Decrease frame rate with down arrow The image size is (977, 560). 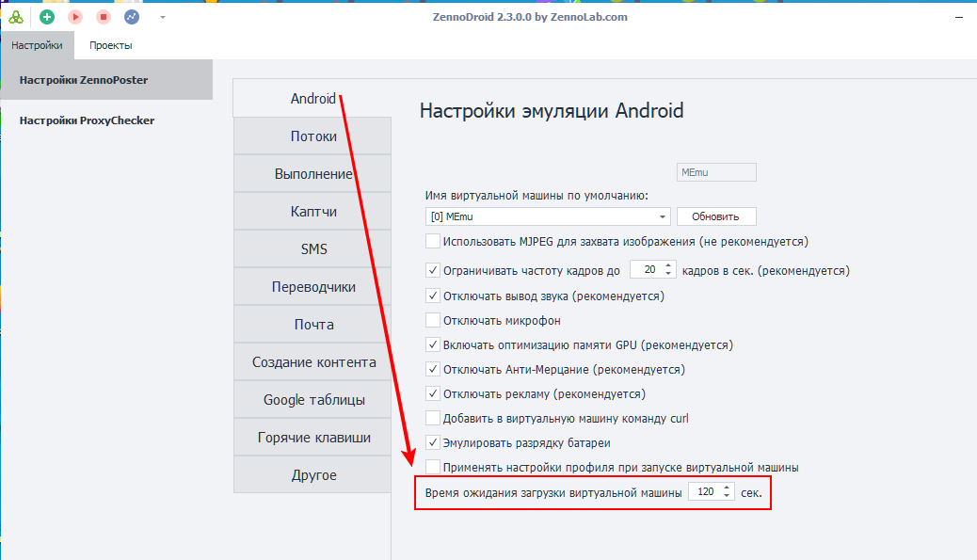click(668, 274)
